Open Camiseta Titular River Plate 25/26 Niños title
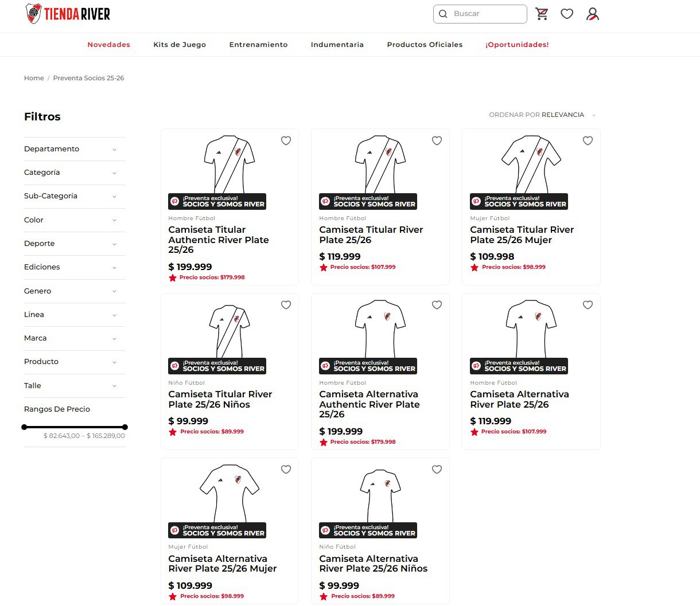The height and width of the screenshot is (606, 700). (220, 399)
